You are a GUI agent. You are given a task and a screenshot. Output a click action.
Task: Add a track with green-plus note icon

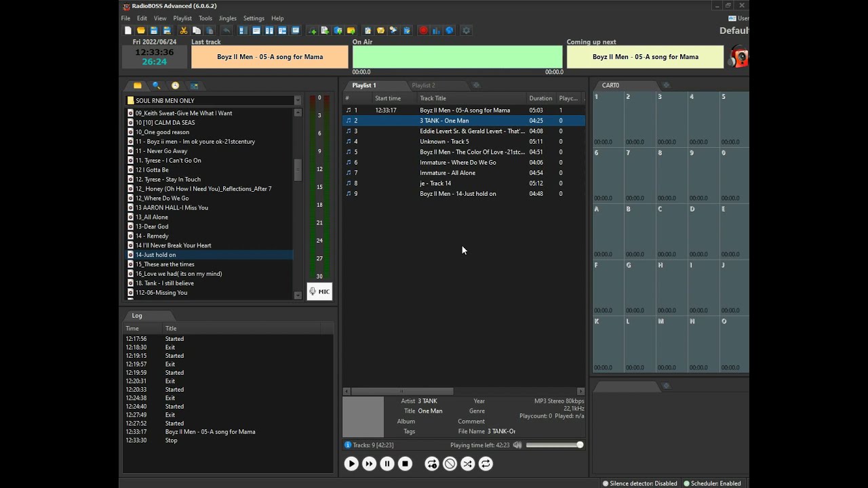pos(312,30)
